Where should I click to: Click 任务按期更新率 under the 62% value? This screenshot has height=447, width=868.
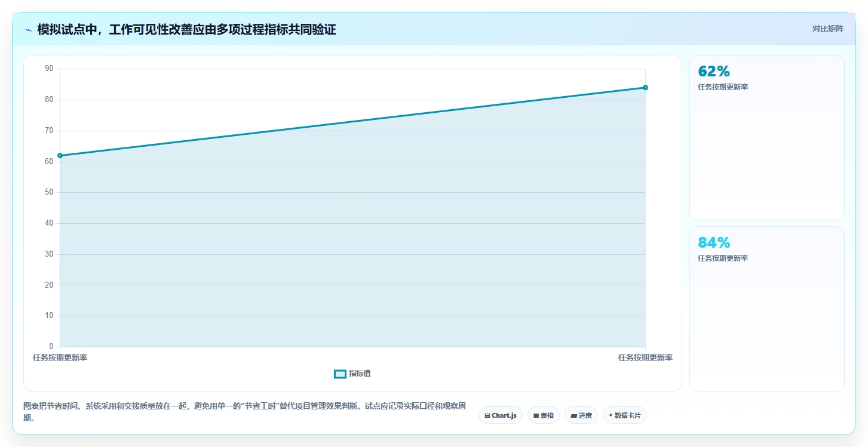723,87
